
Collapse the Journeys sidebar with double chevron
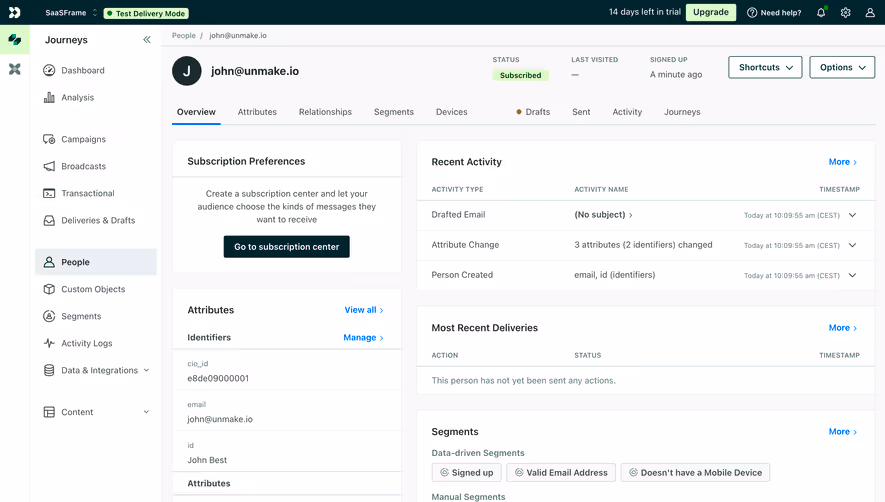coord(147,40)
